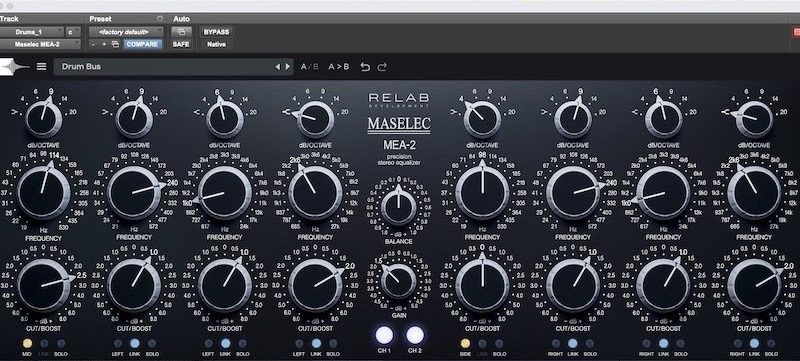Click the MID band FREQUENCY knob set to 114
This screenshot has width=800, height=361.
coord(43,193)
